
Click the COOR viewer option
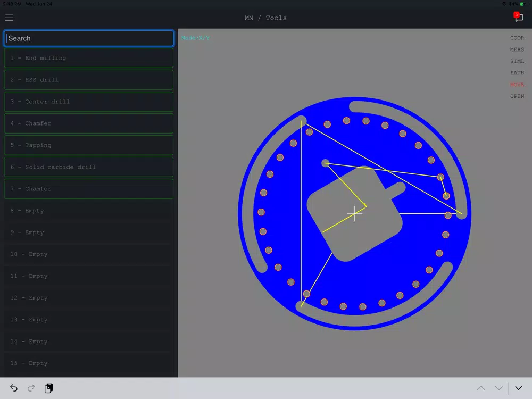(x=517, y=38)
